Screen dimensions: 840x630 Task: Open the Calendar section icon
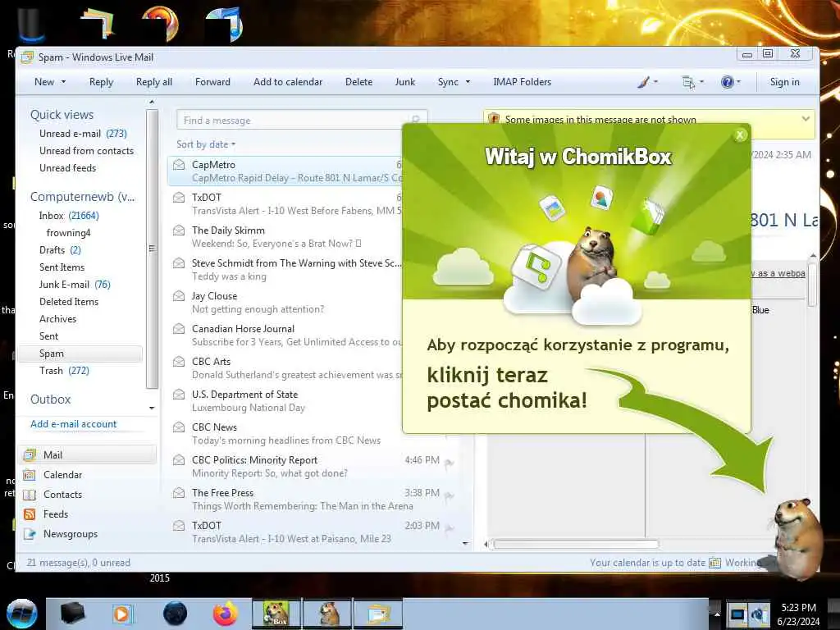click(30, 475)
